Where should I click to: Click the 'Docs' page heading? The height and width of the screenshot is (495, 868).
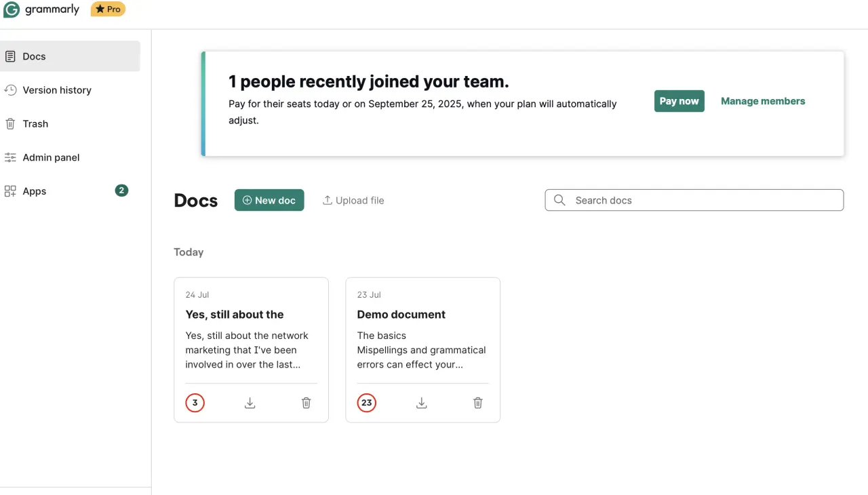click(196, 201)
